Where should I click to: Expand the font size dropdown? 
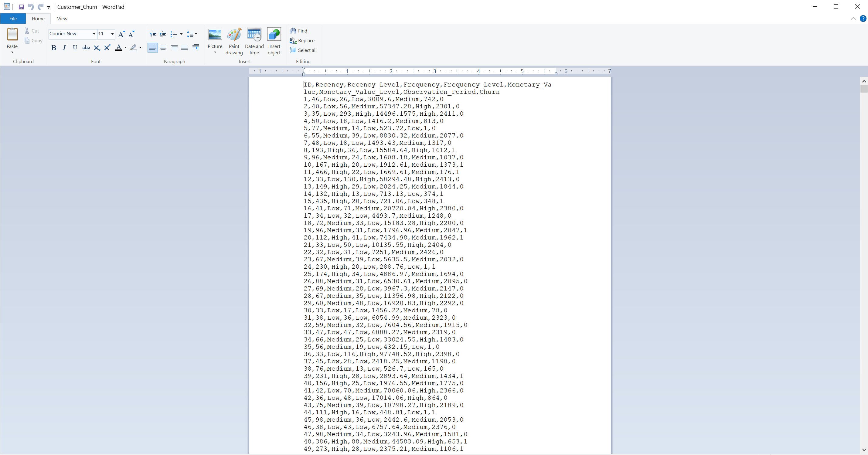(x=112, y=34)
